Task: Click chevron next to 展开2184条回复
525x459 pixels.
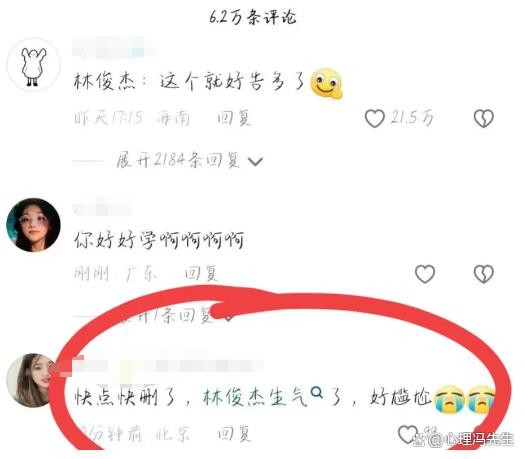Action: [255, 161]
